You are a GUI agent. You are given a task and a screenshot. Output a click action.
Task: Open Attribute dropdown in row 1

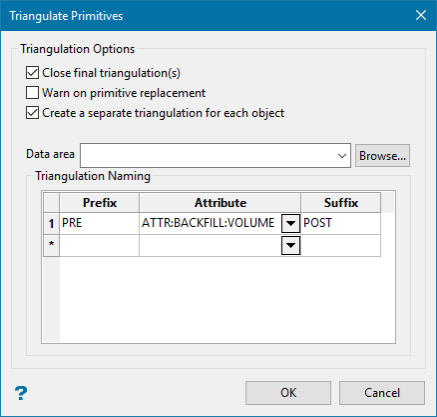click(x=291, y=223)
